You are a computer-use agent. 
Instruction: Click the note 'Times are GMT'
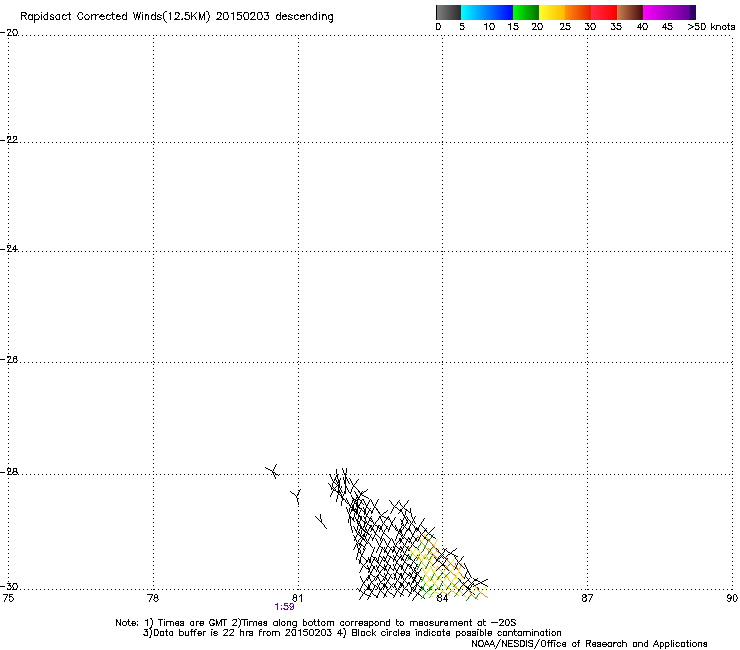(x=193, y=623)
